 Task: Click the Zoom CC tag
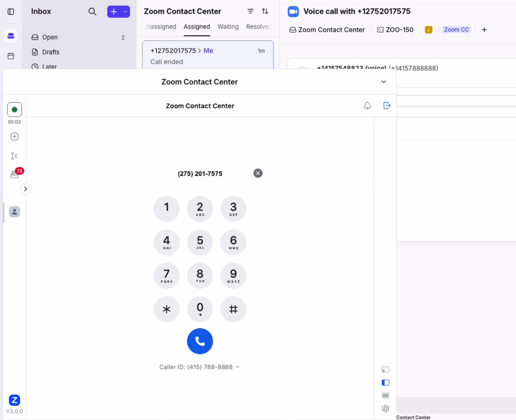[456, 30]
